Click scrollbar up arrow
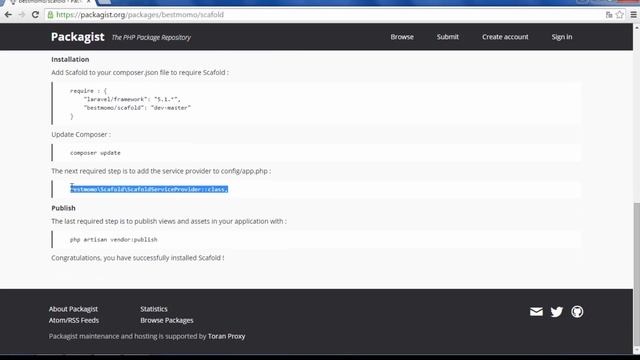This screenshot has height=360, width=640. [x=636, y=27]
